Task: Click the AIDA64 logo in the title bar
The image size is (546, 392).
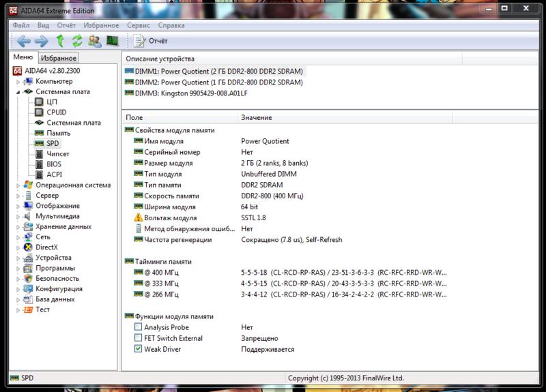Action: point(13,10)
